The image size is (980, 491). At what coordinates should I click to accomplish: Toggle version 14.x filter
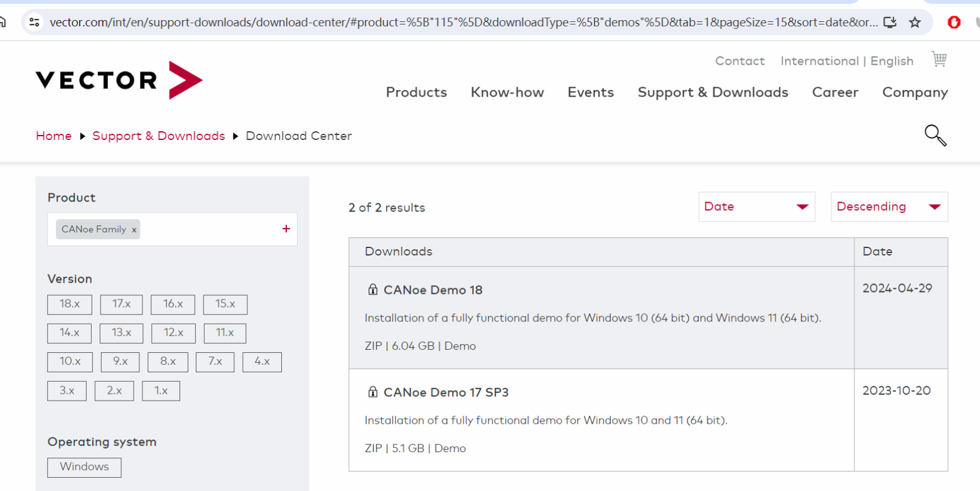tap(69, 333)
